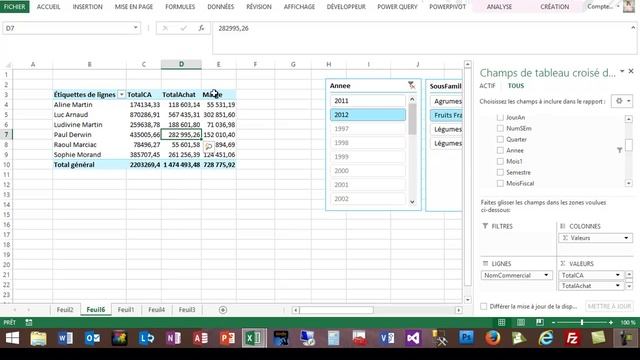The height and width of the screenshot is (360, 640).
Task: Select 2011 in the Annee slicer
Action: point(368,101)
